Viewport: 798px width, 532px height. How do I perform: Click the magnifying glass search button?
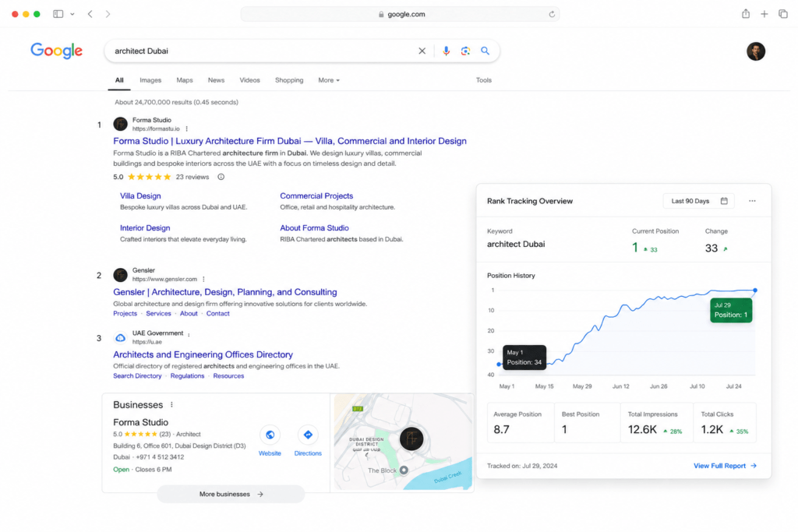[485, 51]
